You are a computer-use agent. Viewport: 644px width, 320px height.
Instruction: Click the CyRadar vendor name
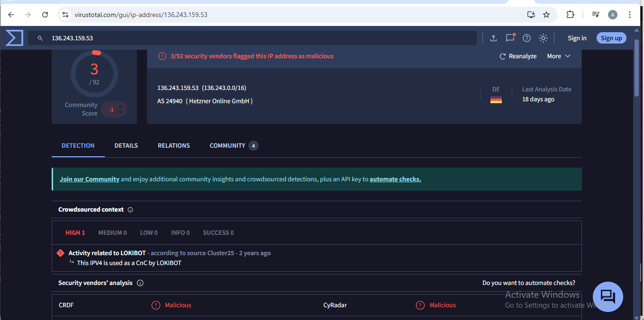click(x=335, y=305)
